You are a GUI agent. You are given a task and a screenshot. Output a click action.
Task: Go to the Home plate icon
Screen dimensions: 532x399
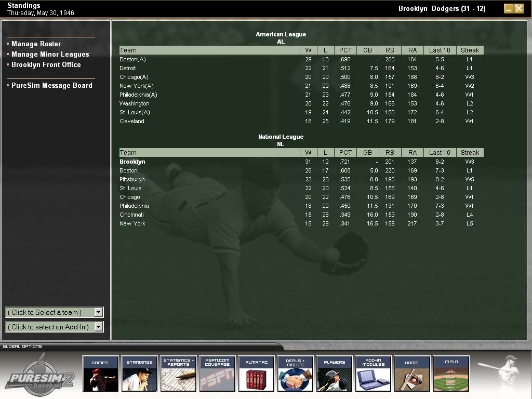coord(412,373)
